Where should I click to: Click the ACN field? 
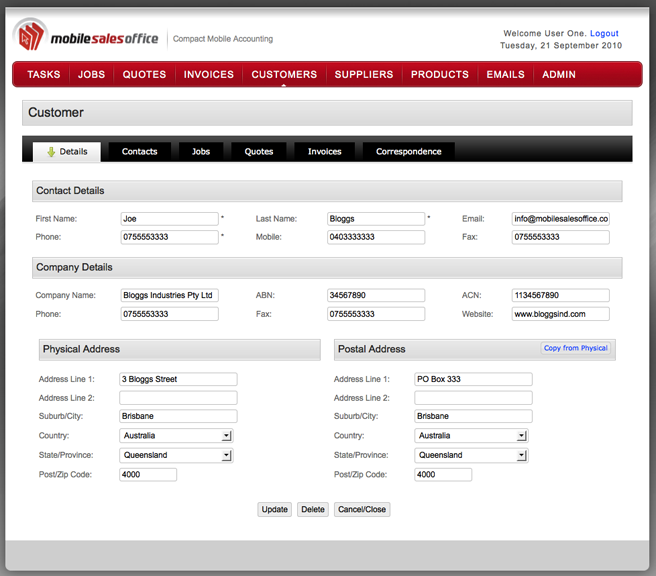point(560,295)
